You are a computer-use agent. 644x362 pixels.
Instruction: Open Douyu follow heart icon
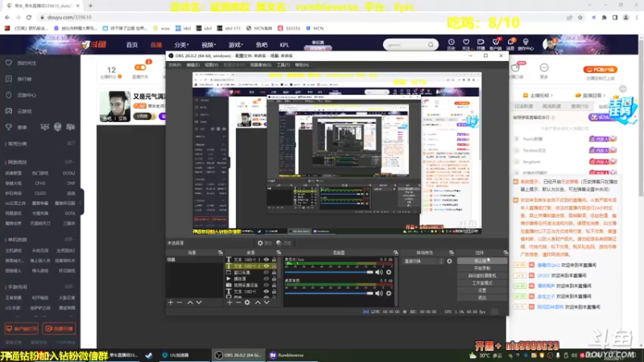tap(466, 44)
